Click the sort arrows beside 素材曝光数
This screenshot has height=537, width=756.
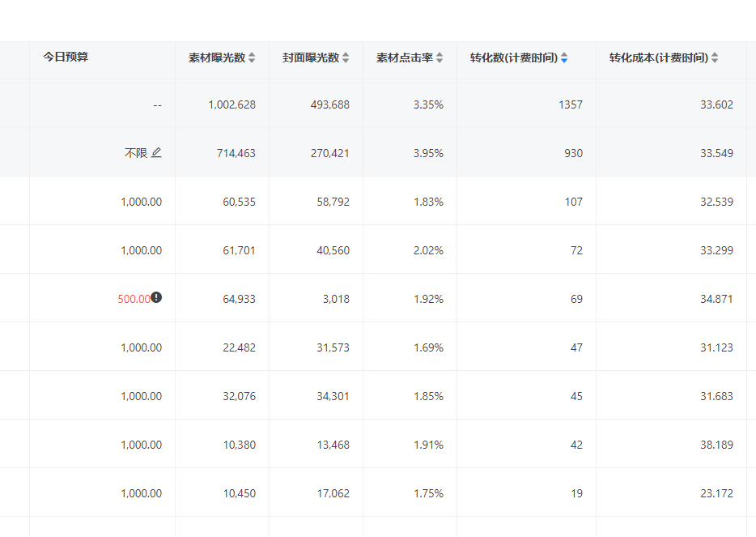(252, 58)
